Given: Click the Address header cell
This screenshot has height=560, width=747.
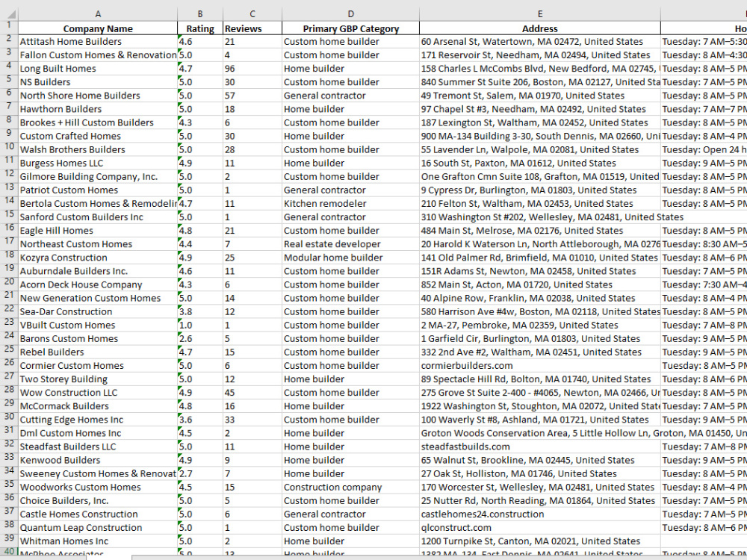Looking at the screenshot, I should coord(540,28).
